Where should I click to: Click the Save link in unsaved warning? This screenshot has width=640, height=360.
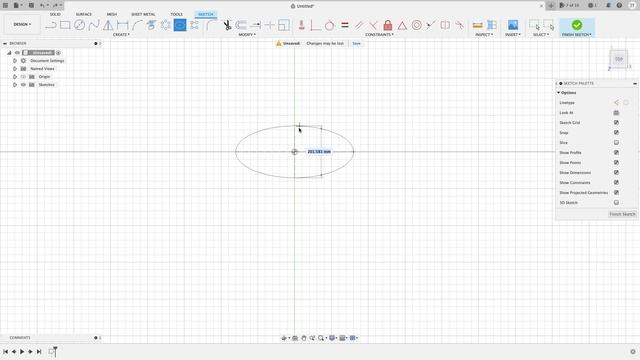[356, 43]
